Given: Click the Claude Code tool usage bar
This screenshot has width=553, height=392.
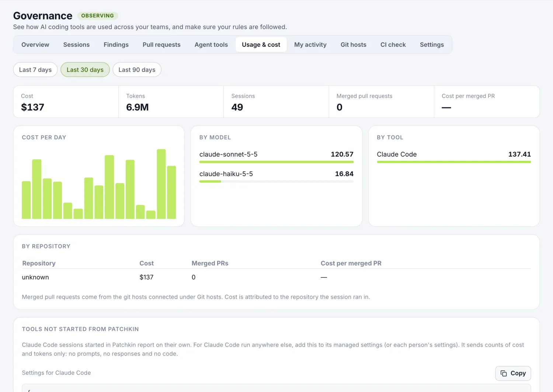Looking at the screenshot, I should (x=454, y=162).
